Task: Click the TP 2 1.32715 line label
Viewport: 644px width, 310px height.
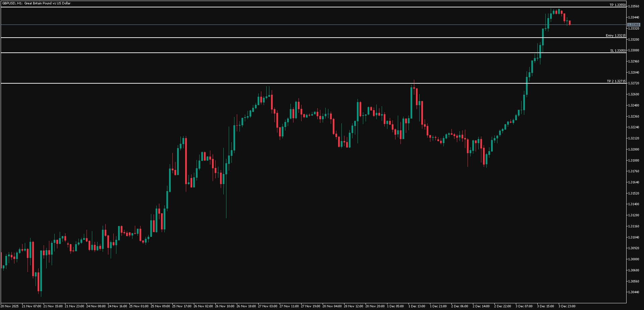Action: (x=616, y=81)
